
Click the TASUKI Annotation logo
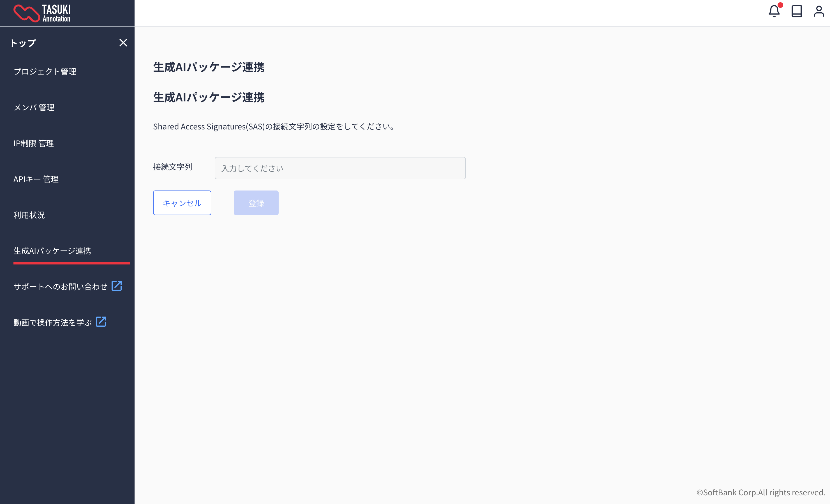click(x=42, y=13)
